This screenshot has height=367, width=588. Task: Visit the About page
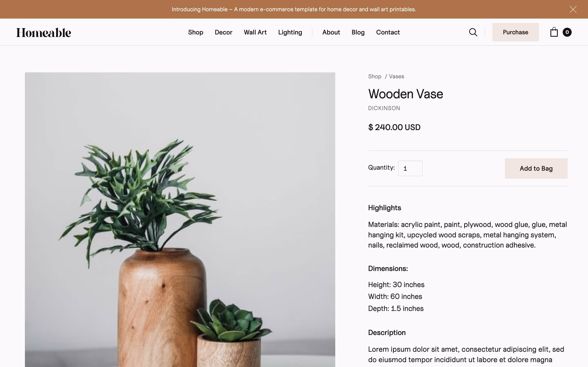[x=331, y=32]
